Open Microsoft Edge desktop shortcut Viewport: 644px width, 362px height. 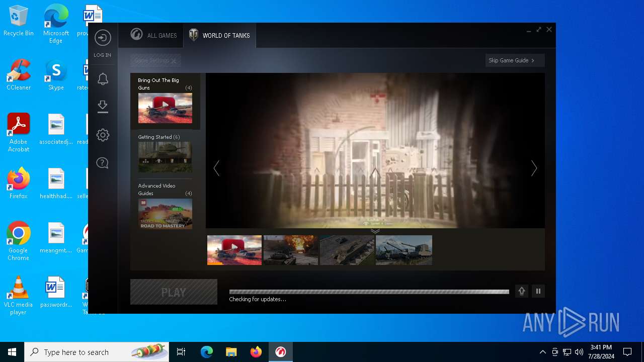tap(56, 24)
